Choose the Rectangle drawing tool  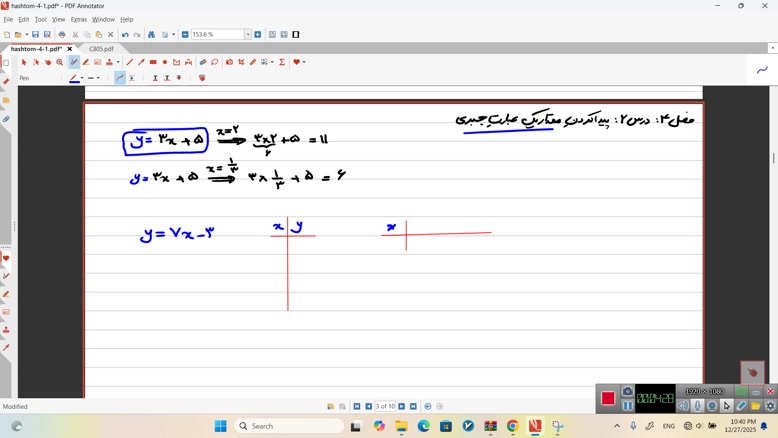click(x=153, y=62)
